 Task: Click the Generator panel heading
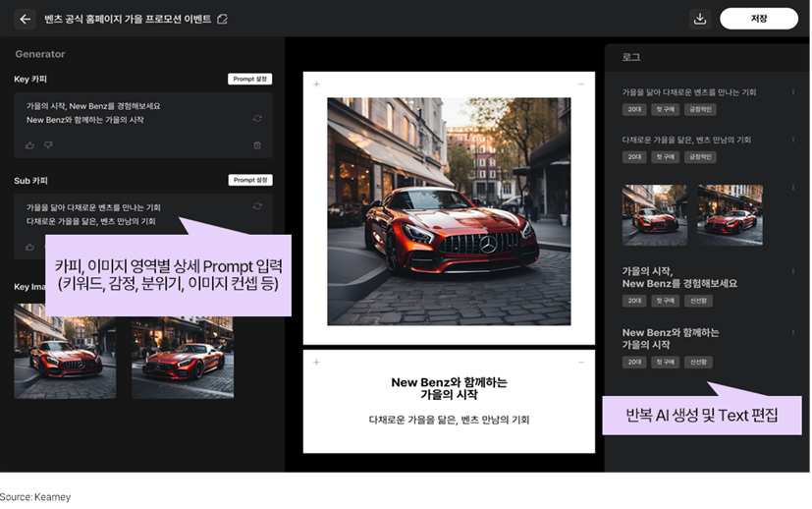40,54
